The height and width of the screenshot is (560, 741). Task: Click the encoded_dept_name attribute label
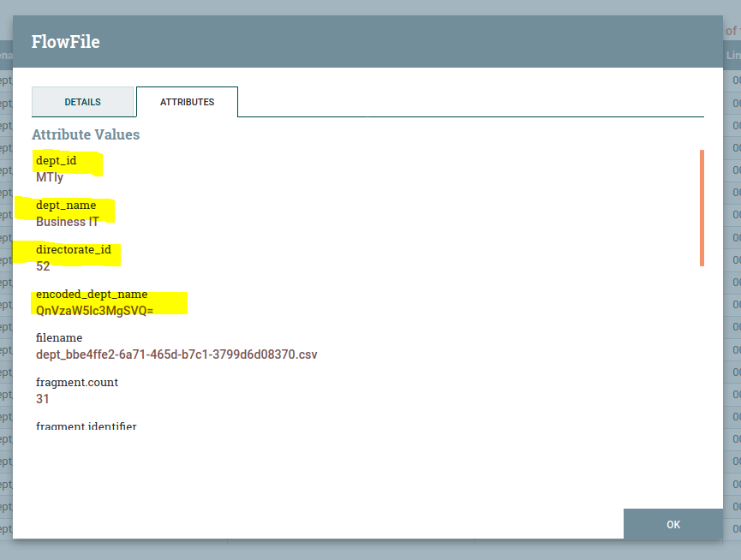(92, 294)
